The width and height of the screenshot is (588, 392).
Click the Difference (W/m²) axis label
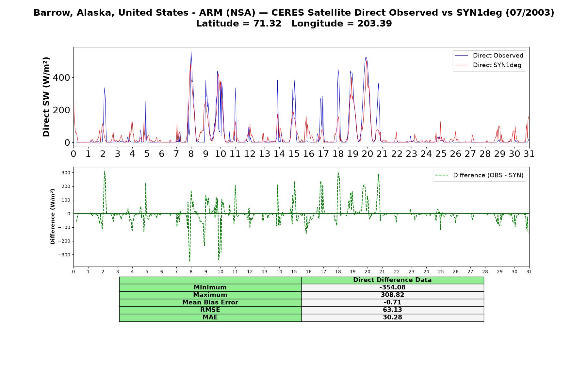pyautogui.click(x=53, y=217)
